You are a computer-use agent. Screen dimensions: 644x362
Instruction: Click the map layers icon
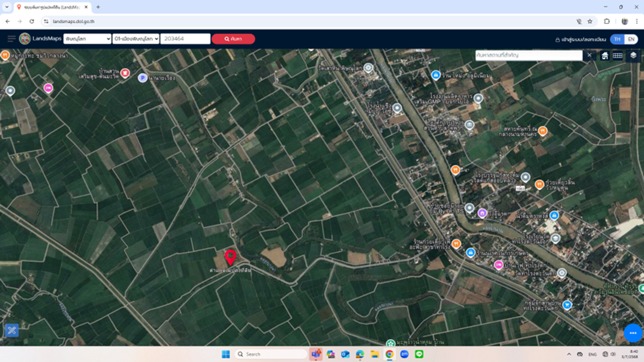[x=633, y=55]
